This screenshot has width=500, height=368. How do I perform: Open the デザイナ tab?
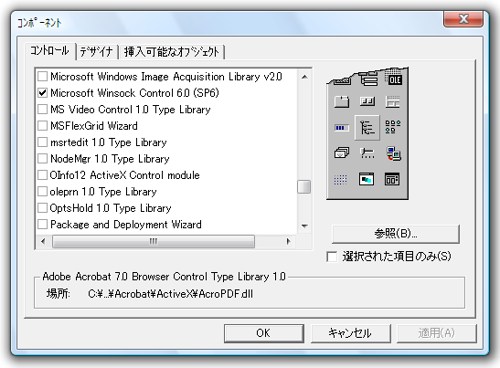(x=97, y=52)
